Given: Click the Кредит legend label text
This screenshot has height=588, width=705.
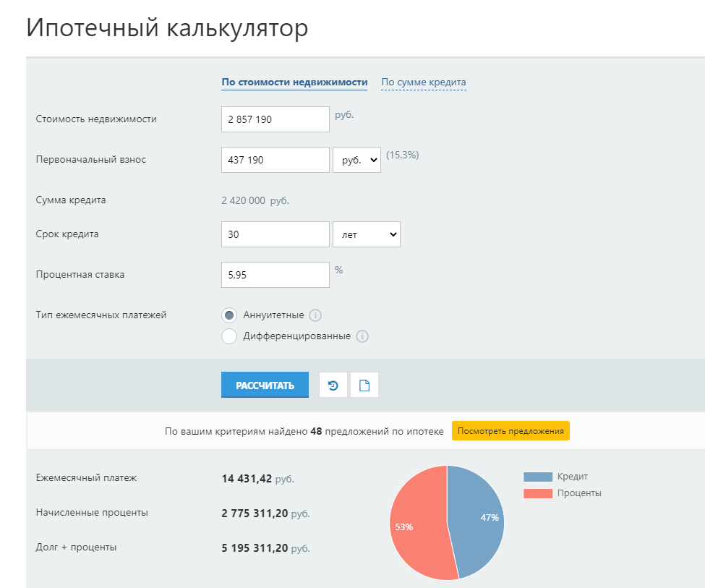Looking at the screenshot, I should 573,477.
